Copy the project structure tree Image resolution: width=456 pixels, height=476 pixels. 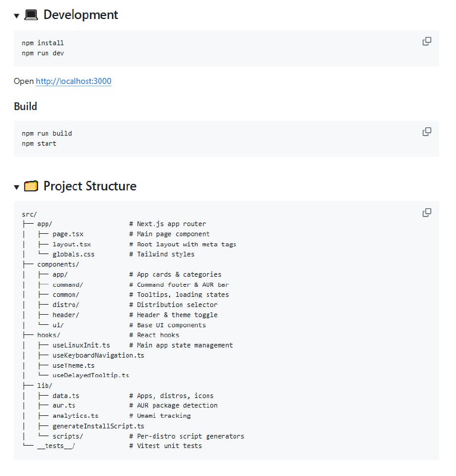pyautogui.click(x=426, y=212)
